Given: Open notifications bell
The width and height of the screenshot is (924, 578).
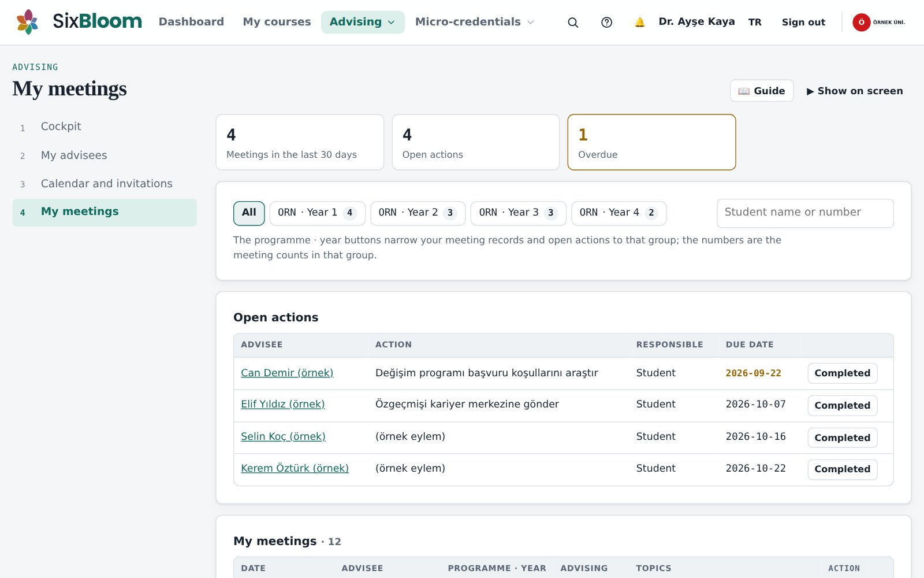Looking at the screenshot, I should click(x=639, y=23).
